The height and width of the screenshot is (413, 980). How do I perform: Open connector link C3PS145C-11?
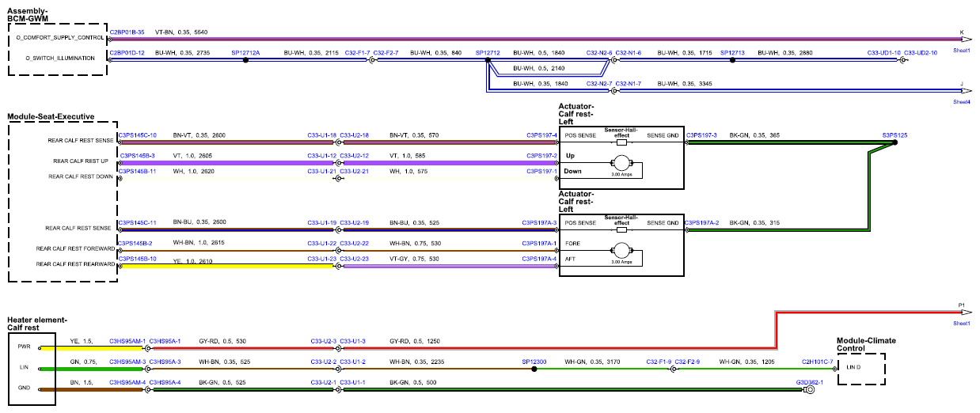point(138,223)
